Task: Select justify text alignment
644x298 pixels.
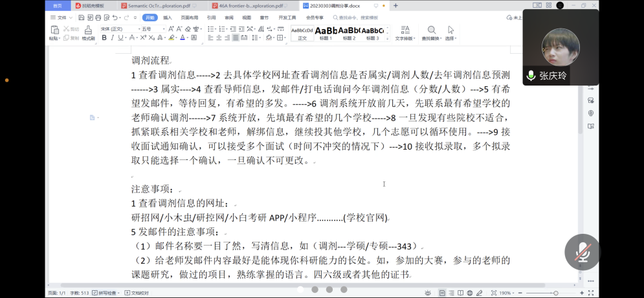Action: (x=236, y=38)
